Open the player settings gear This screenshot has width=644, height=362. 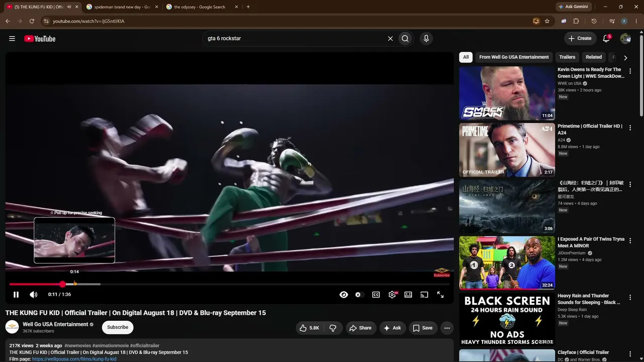392,295
